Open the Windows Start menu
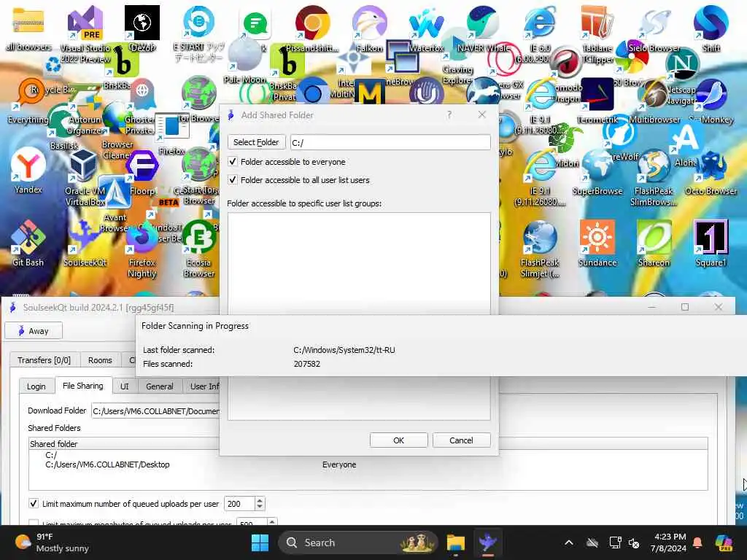This screenshot has width=747, height=560. coord(260,542)
